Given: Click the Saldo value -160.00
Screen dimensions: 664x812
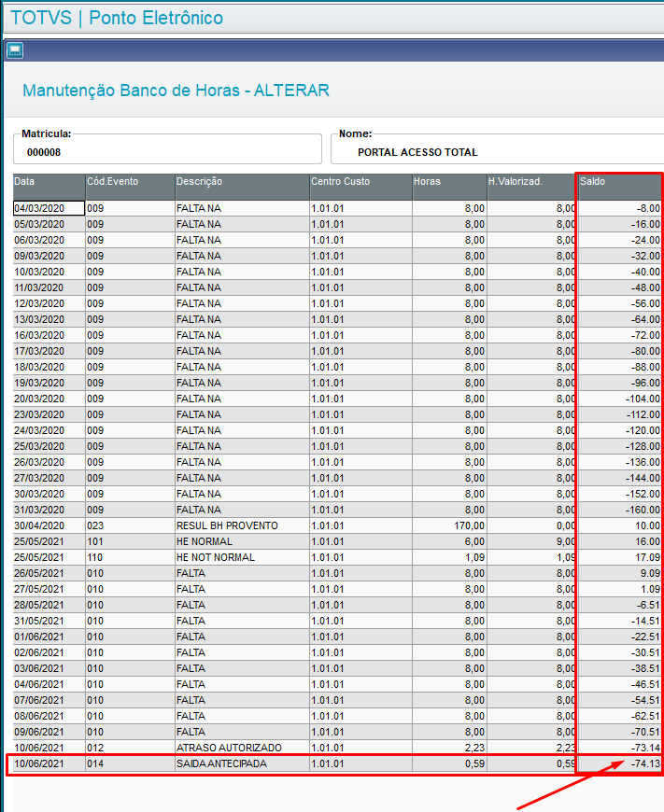Looking at the screenshot, I should (x=643, y=510).
